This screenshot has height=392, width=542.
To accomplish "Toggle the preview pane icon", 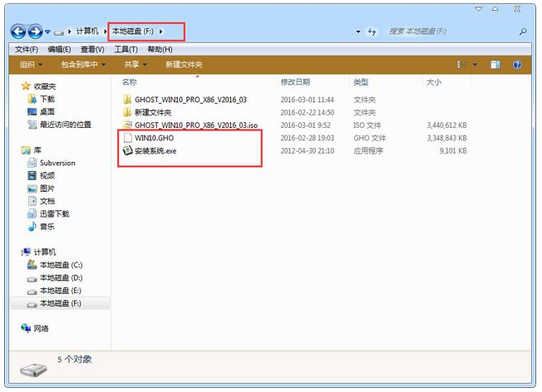I will pyautogui.click(x=495, y=64).
